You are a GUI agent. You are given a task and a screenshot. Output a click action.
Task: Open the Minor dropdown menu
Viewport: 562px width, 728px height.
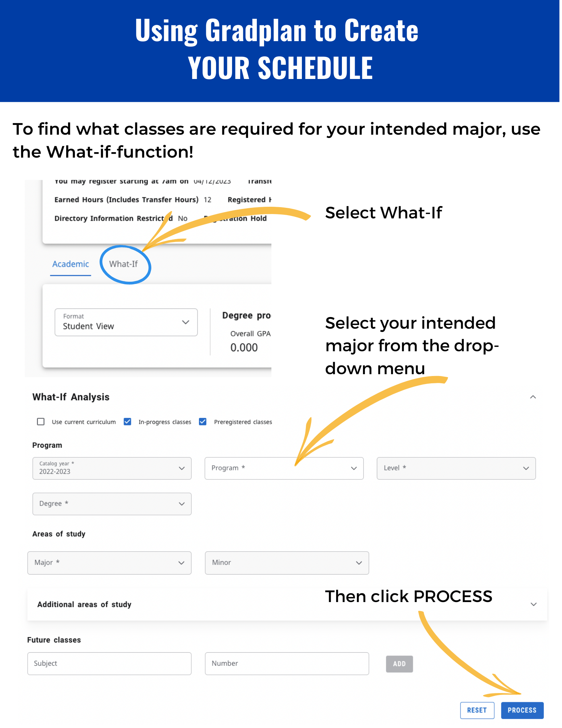click(x=287, y=563)
